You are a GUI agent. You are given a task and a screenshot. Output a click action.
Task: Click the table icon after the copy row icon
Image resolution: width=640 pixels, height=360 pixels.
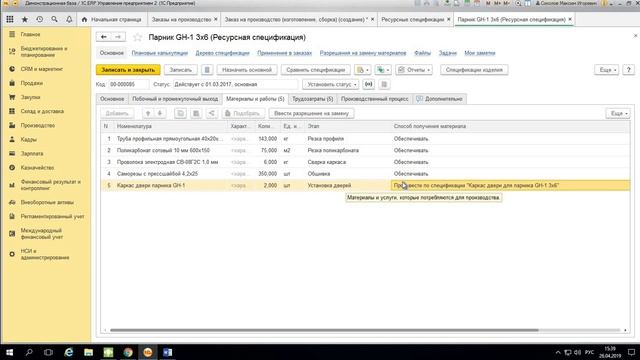click(x=196, y=113)
